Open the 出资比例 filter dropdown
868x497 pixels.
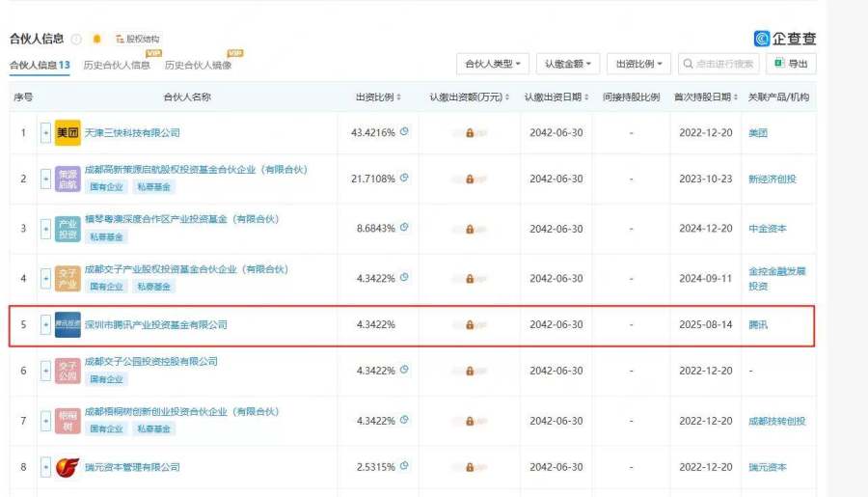638,64
